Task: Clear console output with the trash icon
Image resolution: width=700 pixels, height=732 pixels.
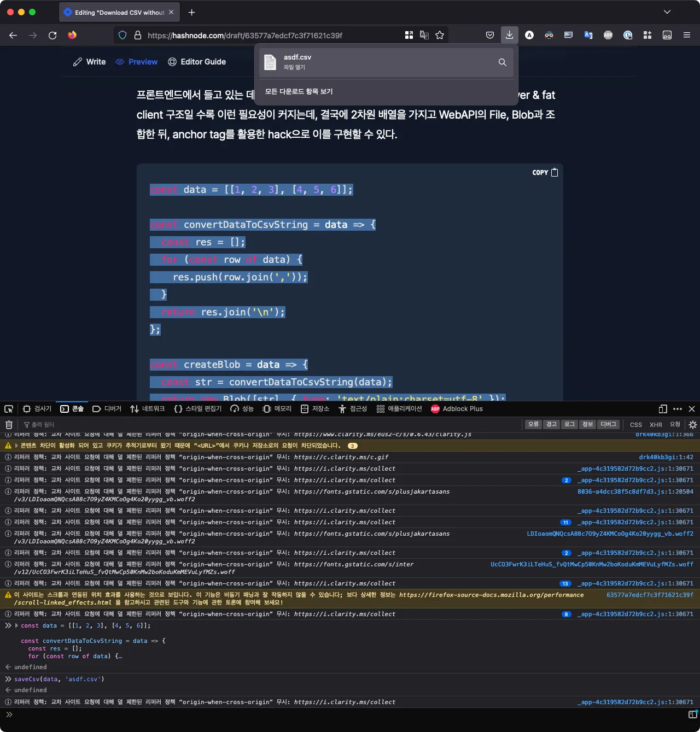Action: 9,425
